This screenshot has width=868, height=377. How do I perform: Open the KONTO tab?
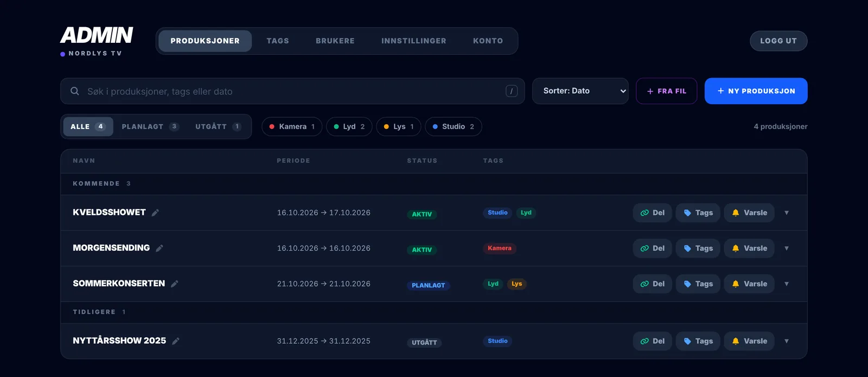(x=488, y=41)
